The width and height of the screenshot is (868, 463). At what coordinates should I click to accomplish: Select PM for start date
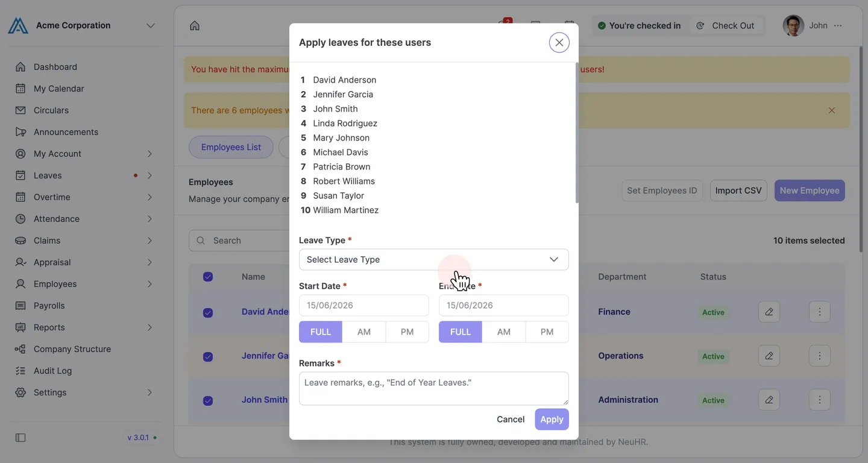pos(407,332)
